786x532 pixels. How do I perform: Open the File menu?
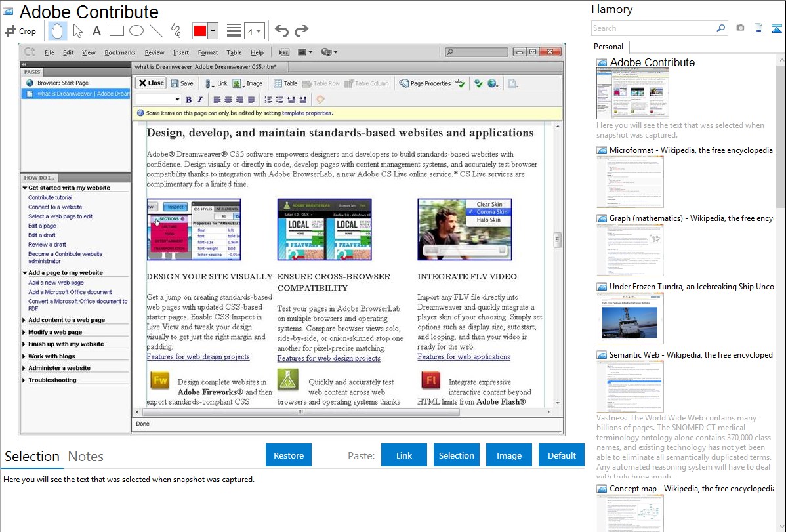click(49, 52)
